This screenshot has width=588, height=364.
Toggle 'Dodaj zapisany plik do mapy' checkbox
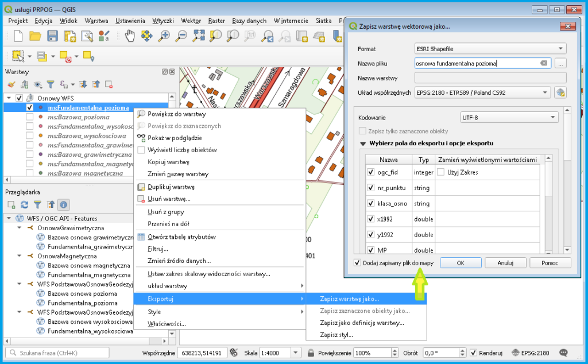click(358, 262)
